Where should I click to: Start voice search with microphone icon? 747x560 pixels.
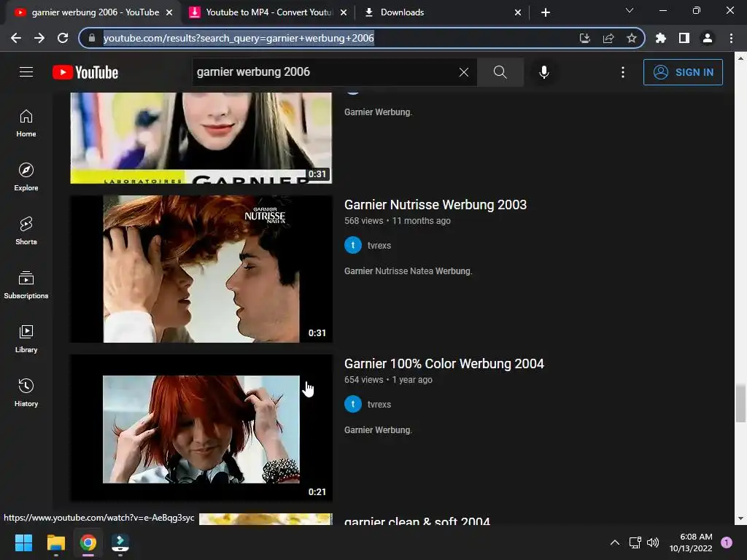point(544,72)
